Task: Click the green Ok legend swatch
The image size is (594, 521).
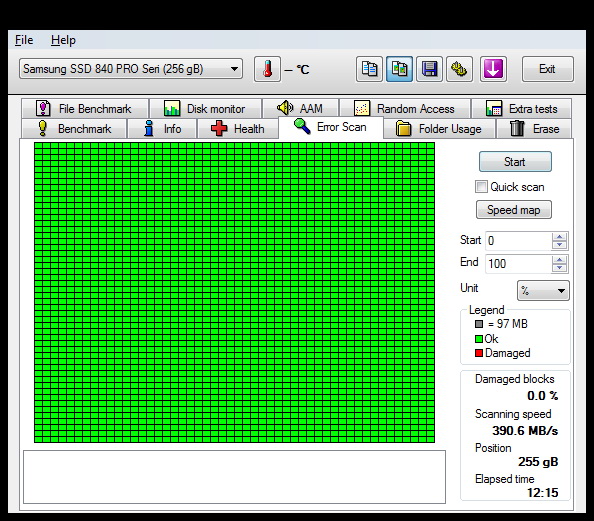Action: tap(479, 339)
